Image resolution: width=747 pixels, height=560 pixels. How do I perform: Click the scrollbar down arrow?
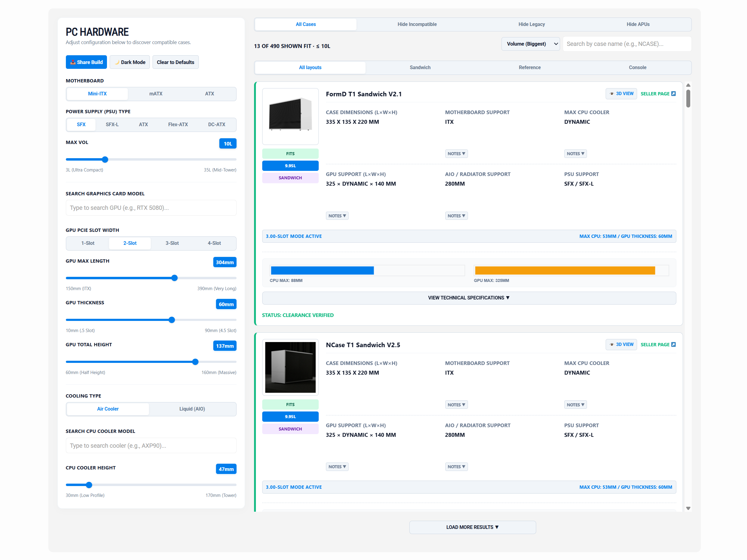tap(688, 508)
